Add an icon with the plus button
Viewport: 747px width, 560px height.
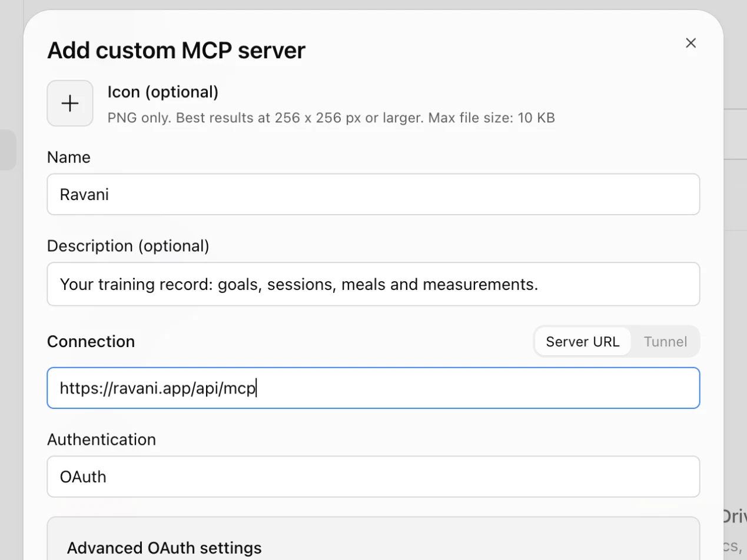click(70, 104)
